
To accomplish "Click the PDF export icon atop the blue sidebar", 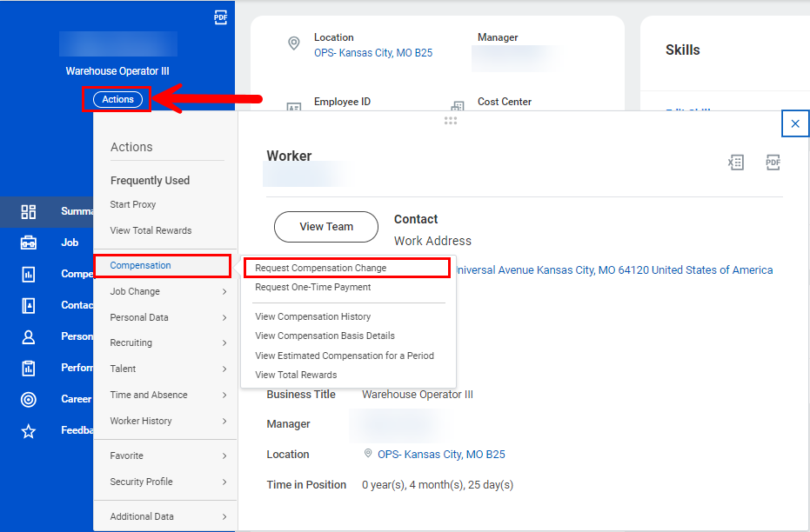I will 220,16.
